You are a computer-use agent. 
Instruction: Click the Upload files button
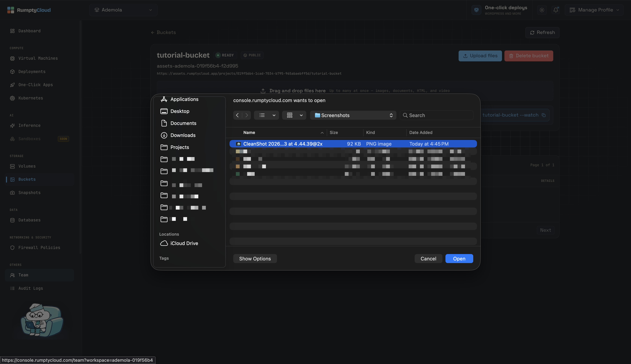(x=480, y=56)
